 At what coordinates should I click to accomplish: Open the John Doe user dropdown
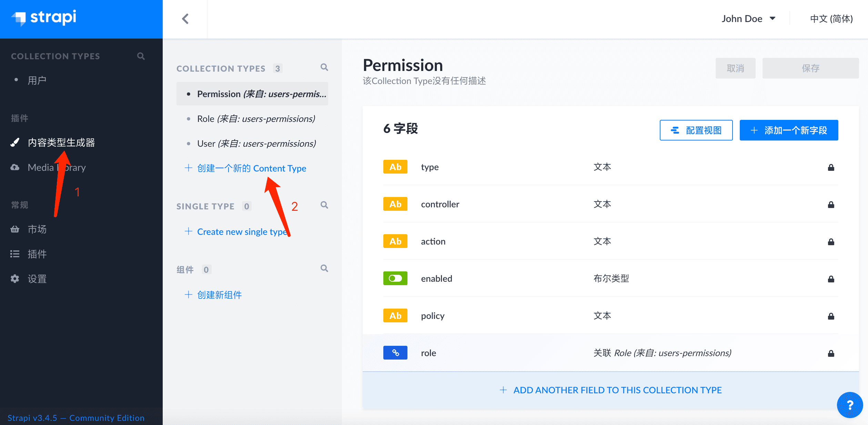[748, 19]
